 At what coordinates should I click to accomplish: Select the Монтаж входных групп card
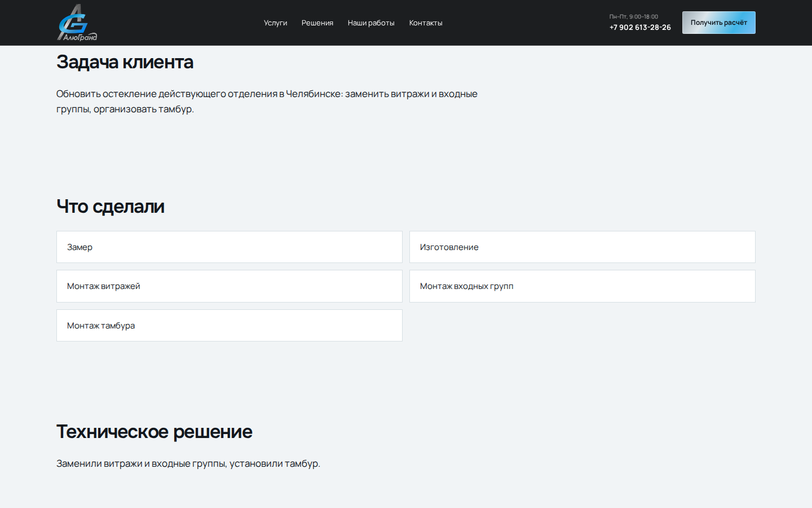tap(582, 286)
